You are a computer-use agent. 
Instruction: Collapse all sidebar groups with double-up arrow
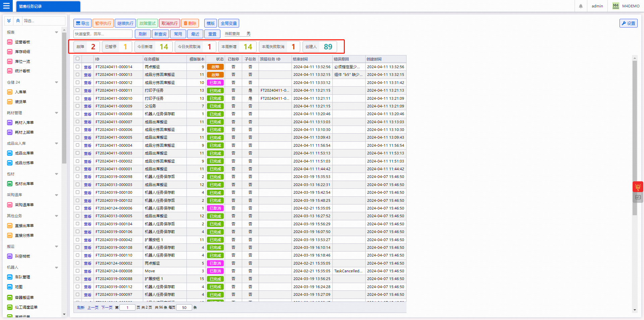point(18,21)
